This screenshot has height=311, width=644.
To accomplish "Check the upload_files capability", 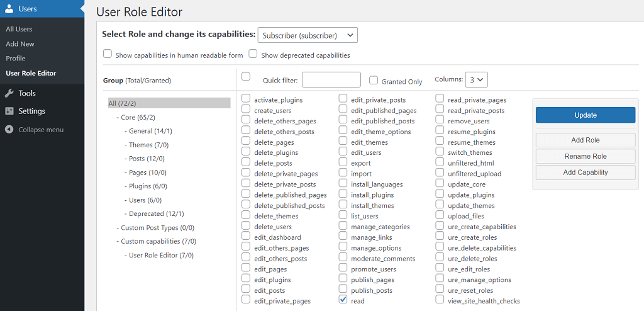I will point(440,215).
